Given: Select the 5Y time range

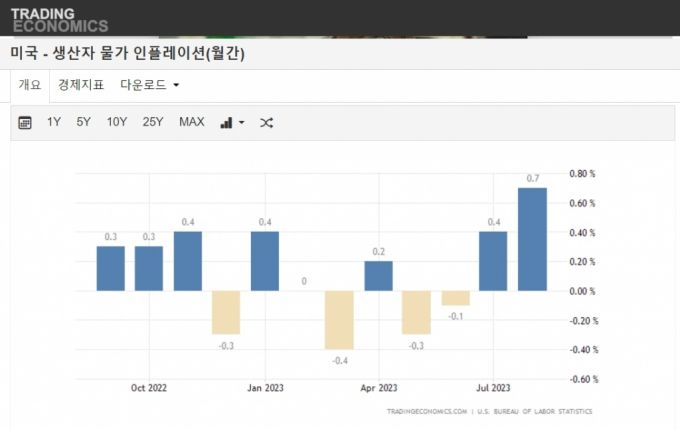Looking at the screenshot, I should pos(84,122).
